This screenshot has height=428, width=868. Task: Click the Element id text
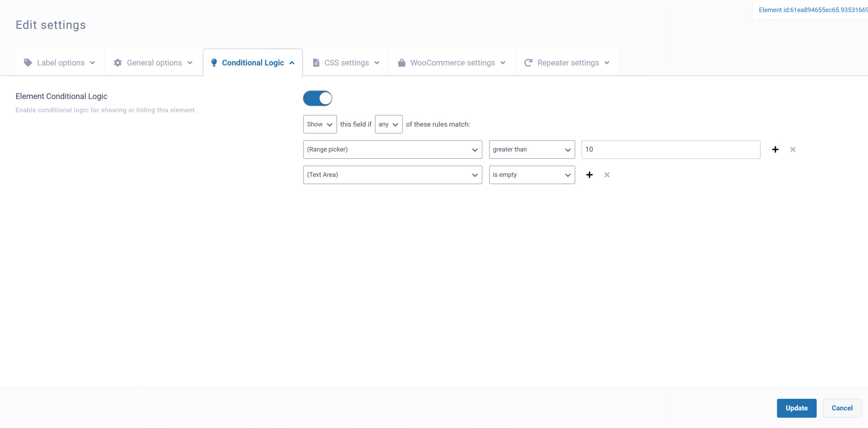coord(813,10)
